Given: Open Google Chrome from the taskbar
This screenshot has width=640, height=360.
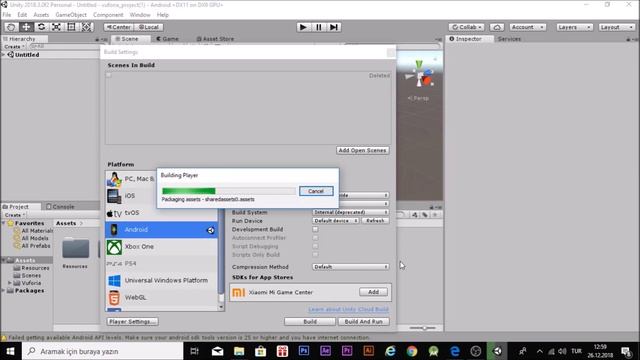Looking at the screenshot, I should coord(412,351).
